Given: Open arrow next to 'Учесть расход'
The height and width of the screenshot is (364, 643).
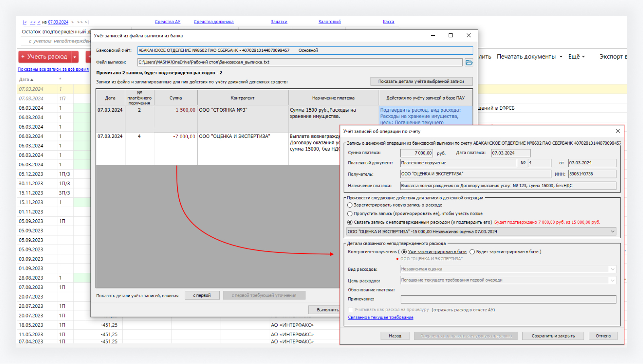Looking at the screenshot, I should pos(75,57).
